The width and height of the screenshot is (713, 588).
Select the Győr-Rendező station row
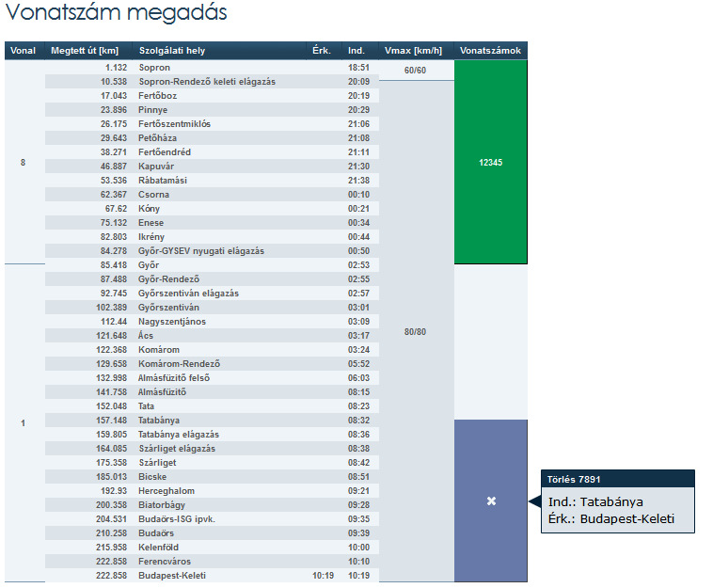pos(212,278)
